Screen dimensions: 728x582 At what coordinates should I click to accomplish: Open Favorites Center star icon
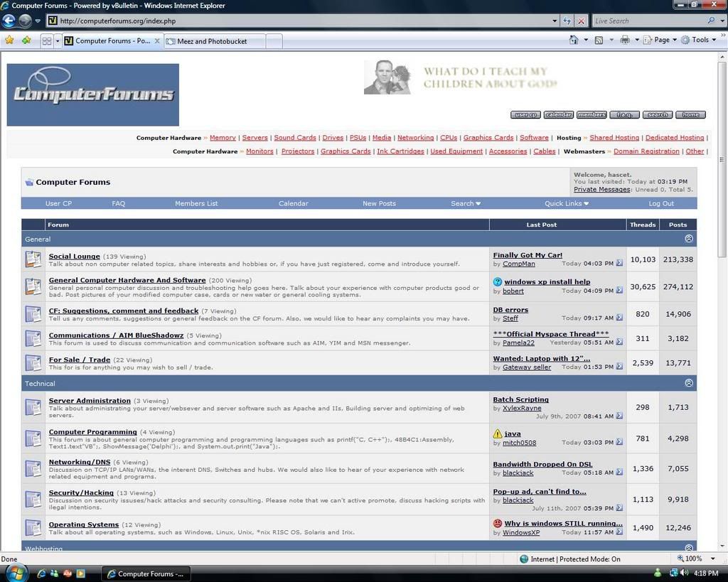click(9, 41)
